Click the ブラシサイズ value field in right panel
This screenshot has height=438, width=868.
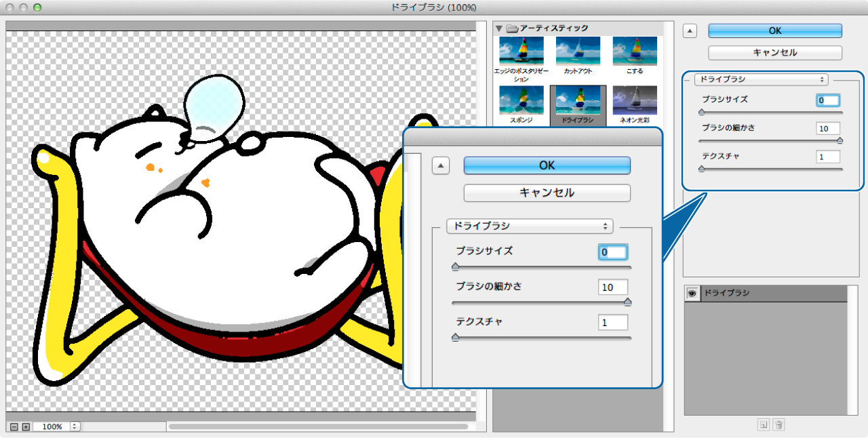[x=828, y=100]
